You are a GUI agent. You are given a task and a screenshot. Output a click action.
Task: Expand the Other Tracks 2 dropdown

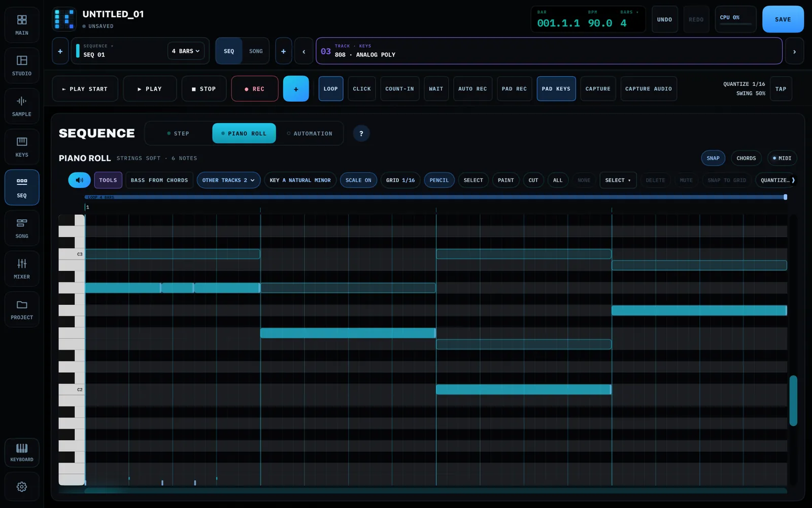click(x=228, y=180)
